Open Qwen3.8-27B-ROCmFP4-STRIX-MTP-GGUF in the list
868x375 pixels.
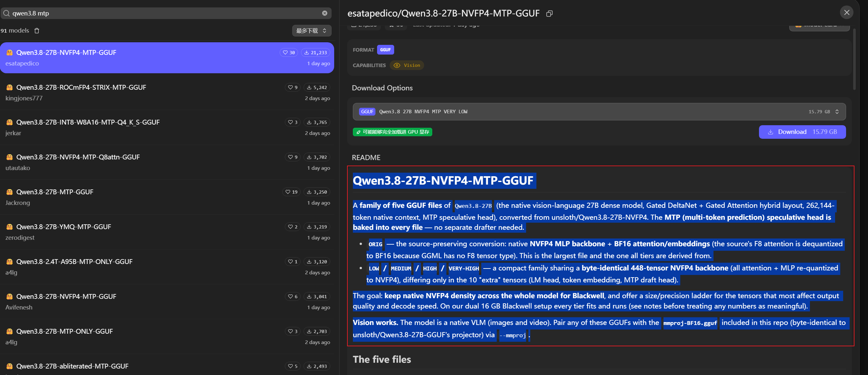(167, 93)
